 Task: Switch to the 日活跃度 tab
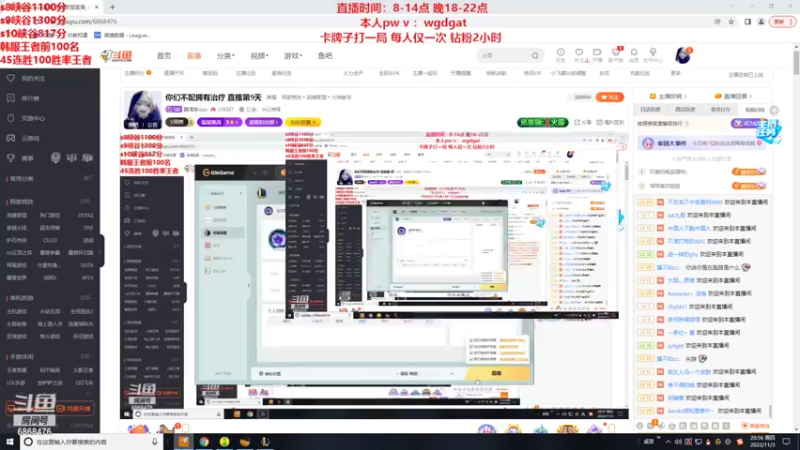[x=651, y=110]
